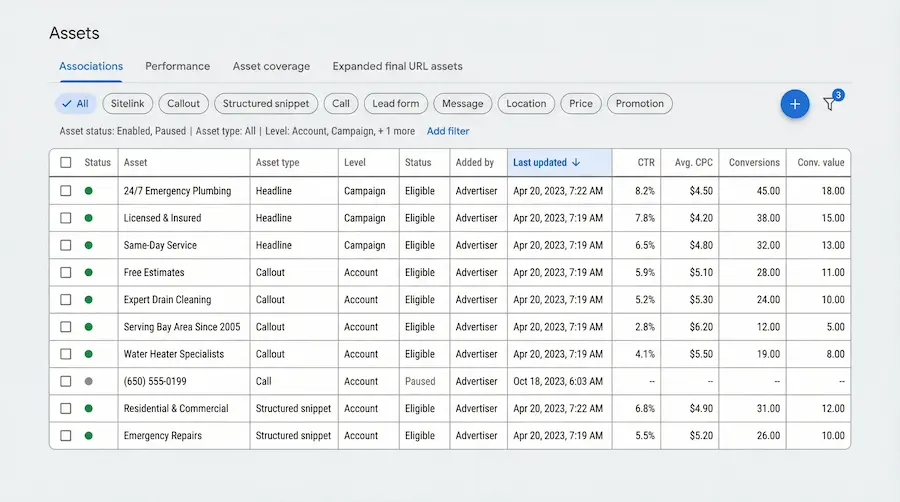This screenshot has width=900, height=502.
Task: Click green status dot for Expert Drain Cleaning
Action: point(88,299)
